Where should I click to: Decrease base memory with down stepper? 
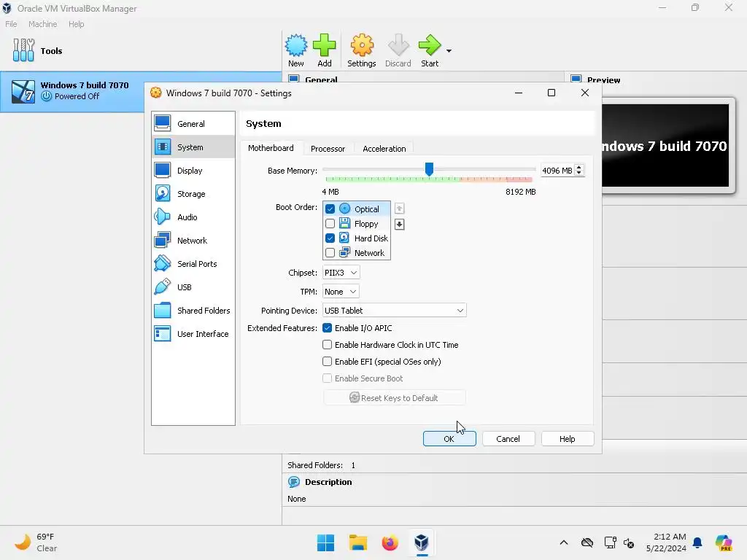[x=578, y=174]
